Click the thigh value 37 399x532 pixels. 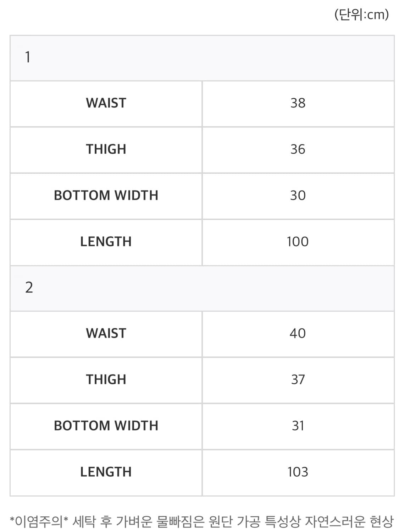click(x=298, y=379)
